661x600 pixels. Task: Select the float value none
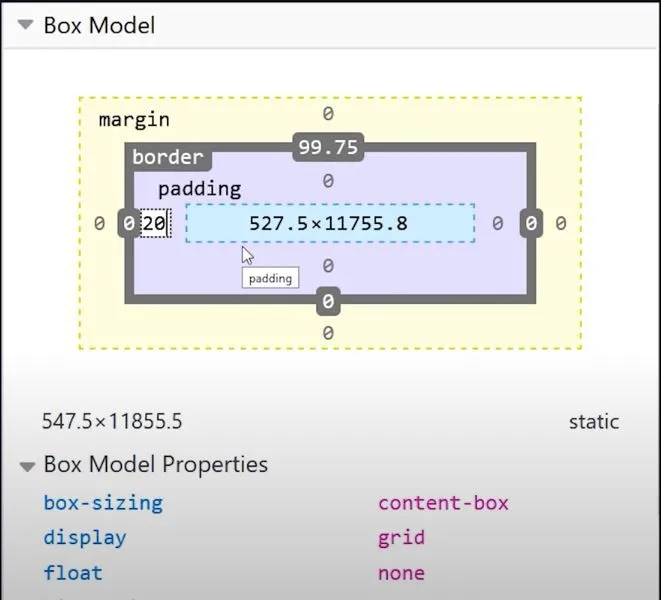point(401,573)
